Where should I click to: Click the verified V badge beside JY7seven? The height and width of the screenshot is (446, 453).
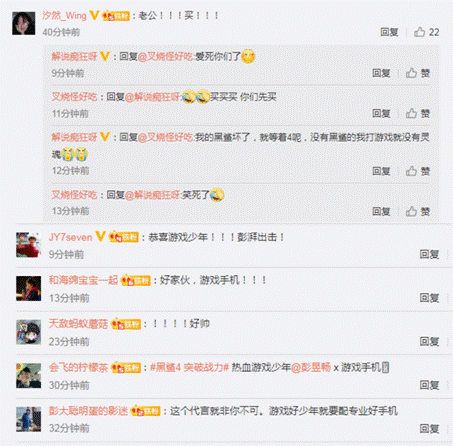click(100, 236)
